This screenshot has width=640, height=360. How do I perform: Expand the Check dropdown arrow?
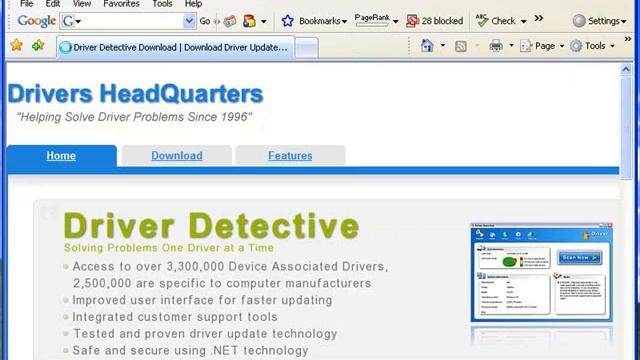point(523,21)
